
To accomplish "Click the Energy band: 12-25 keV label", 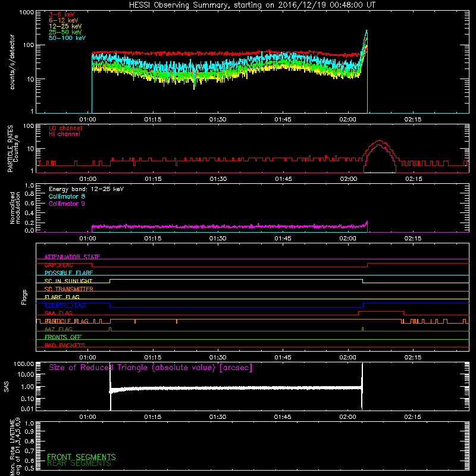I will (86, 189).
